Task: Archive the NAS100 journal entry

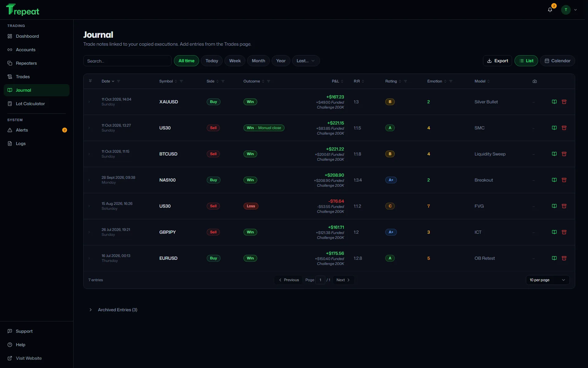Action: coord(564,180)
